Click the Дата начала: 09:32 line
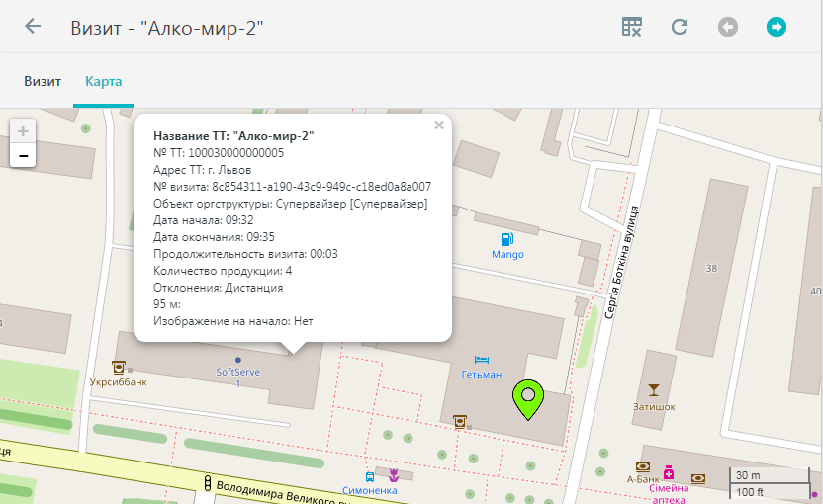The height and width of the screenshot is (504, 823). 204,220
